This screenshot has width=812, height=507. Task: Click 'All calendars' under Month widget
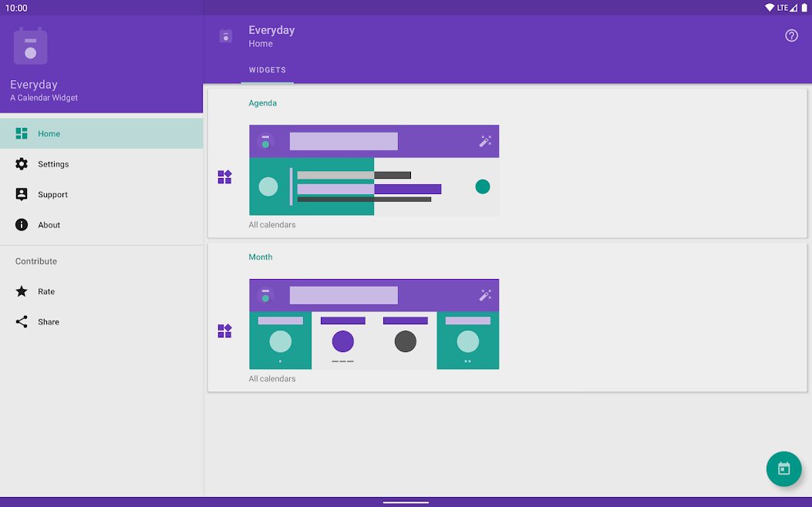[272, 378]
